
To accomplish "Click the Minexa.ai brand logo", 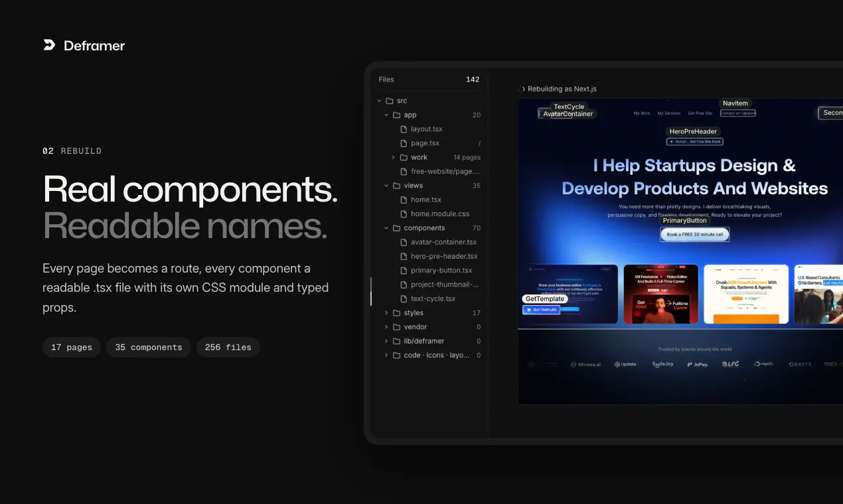I will point(585,364).
